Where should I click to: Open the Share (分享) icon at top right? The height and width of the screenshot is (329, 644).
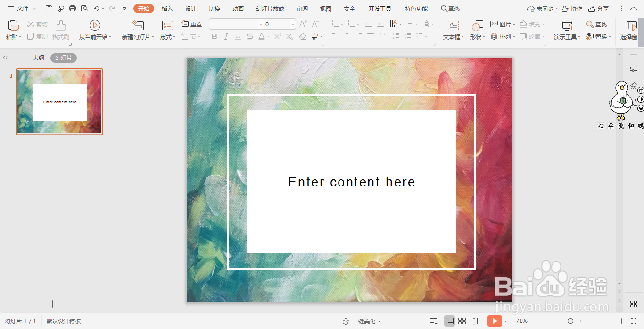coord(592,8)
